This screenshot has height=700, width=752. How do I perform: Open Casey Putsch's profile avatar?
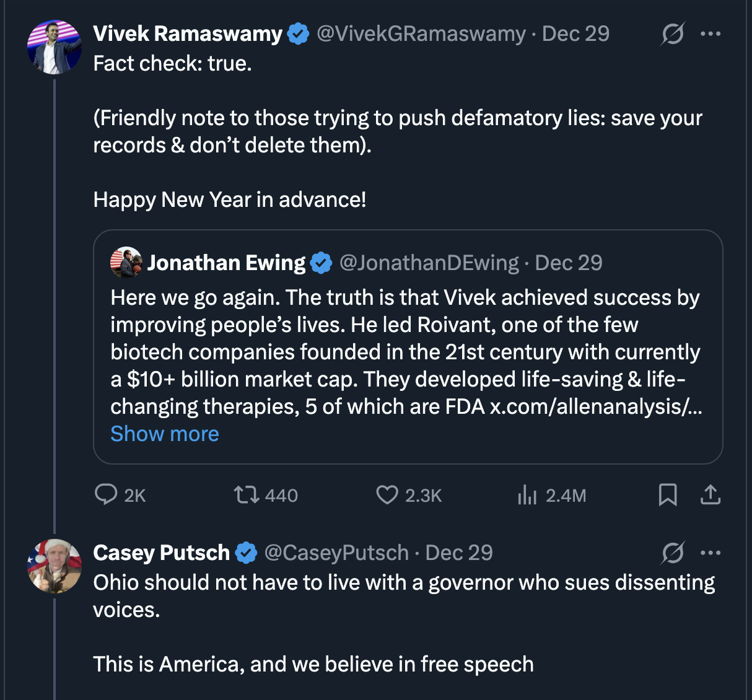click(x=55, y=566)
